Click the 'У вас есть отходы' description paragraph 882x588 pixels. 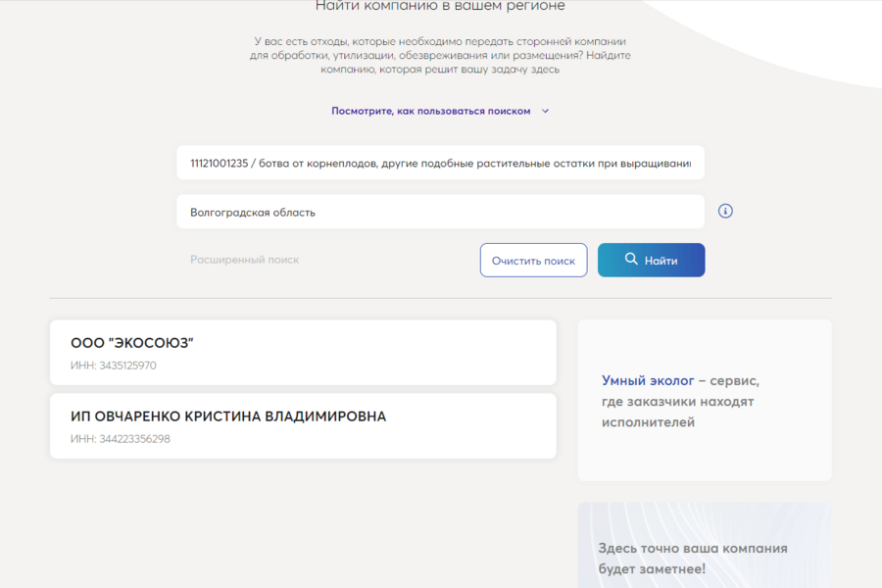tap(440, 55)
